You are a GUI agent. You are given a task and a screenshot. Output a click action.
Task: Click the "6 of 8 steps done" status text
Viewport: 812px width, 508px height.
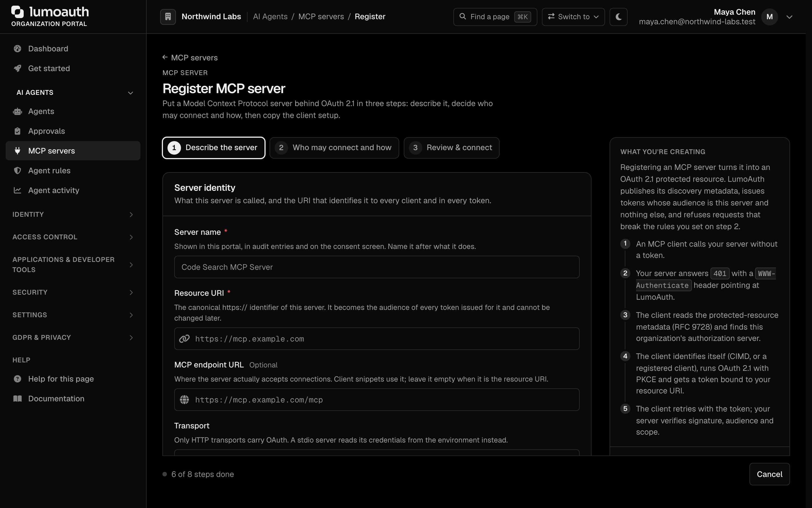[x=202, y=474]
